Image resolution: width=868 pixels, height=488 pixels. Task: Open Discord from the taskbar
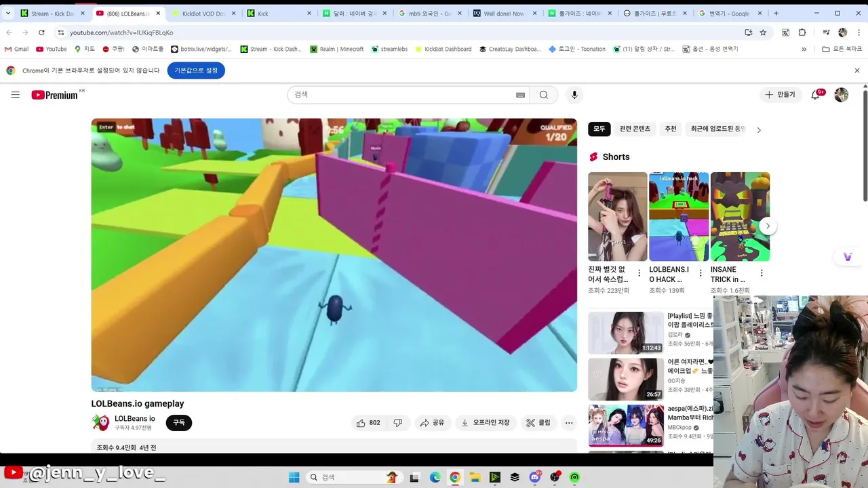[x=534, y=477]
